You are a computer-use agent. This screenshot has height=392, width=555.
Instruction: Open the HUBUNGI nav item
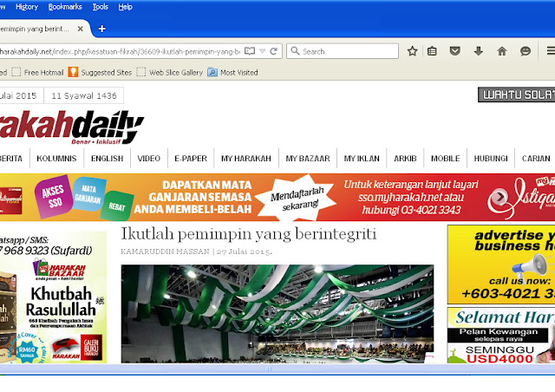[x=491, y=159]
